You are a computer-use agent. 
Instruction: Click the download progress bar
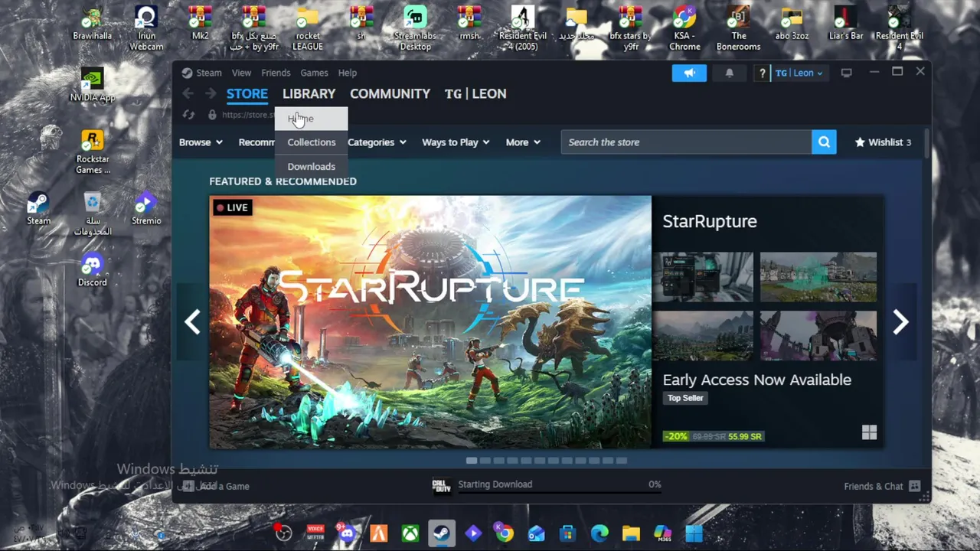click(x=559, y=494)
